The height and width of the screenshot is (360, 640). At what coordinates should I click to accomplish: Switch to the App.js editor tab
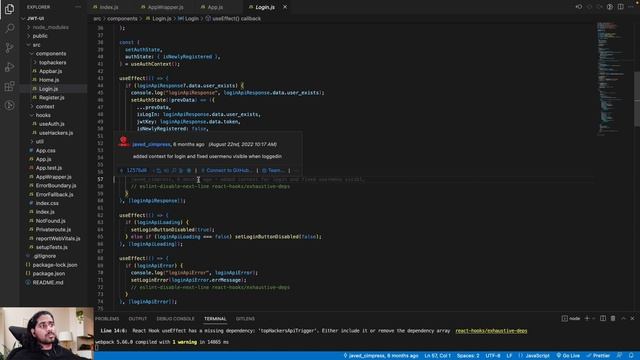215,7
